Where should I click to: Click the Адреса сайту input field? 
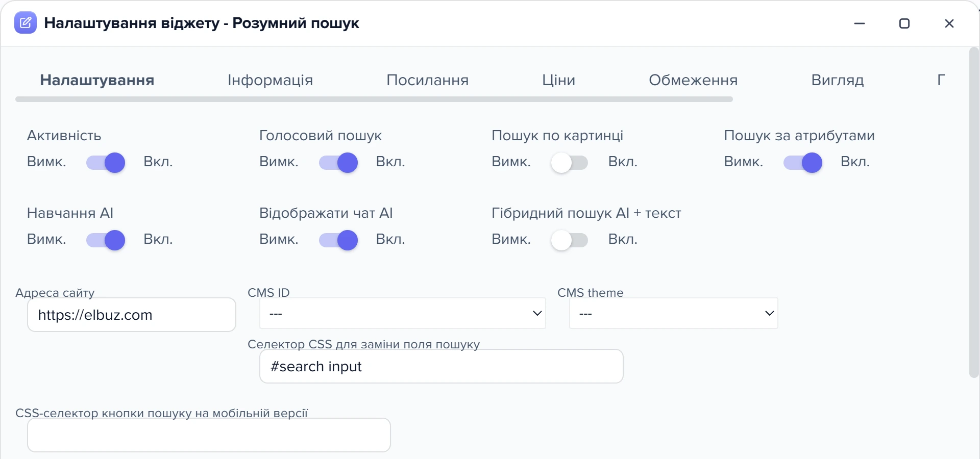tap(132, 315)
